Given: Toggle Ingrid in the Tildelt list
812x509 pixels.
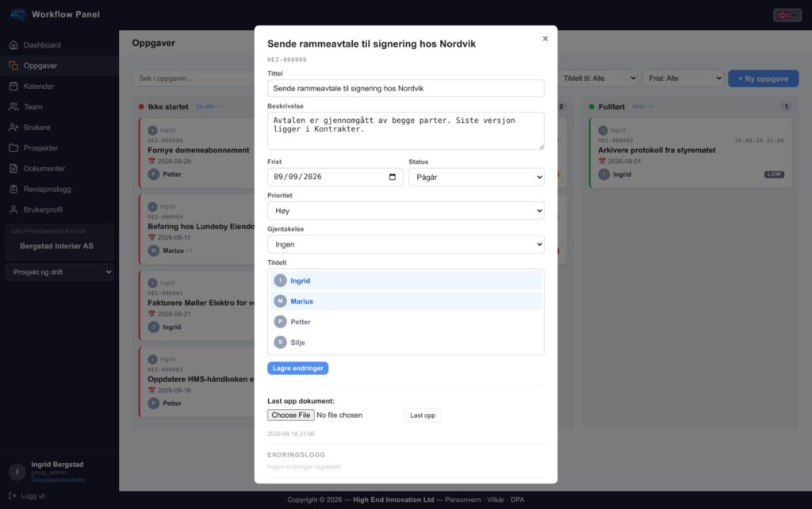Looking at the screenshot, I should tap(405, 281).
